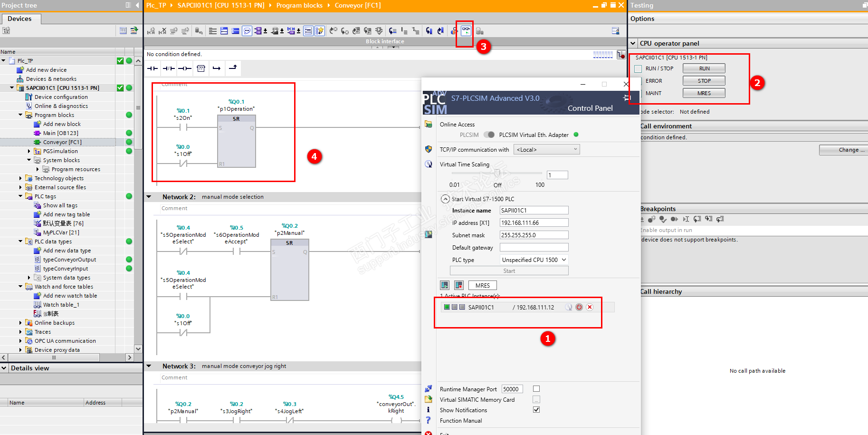868x435 pixels.
Task: Open Function Manual in PLCSIM
Action: [x=461, y=421]
